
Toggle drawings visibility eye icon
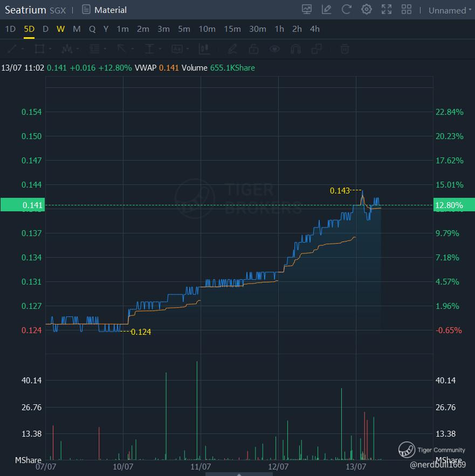[275, 49]
